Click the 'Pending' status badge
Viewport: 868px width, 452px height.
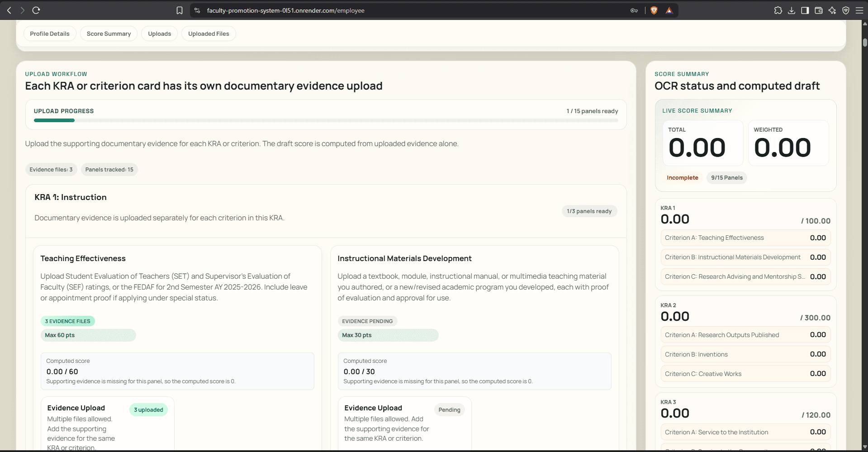449,410
